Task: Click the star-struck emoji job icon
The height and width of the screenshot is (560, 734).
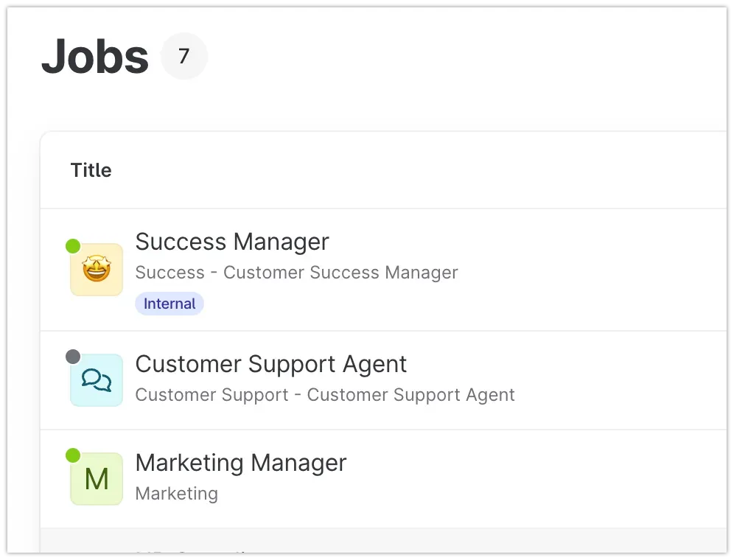Action: pos(97,270)
